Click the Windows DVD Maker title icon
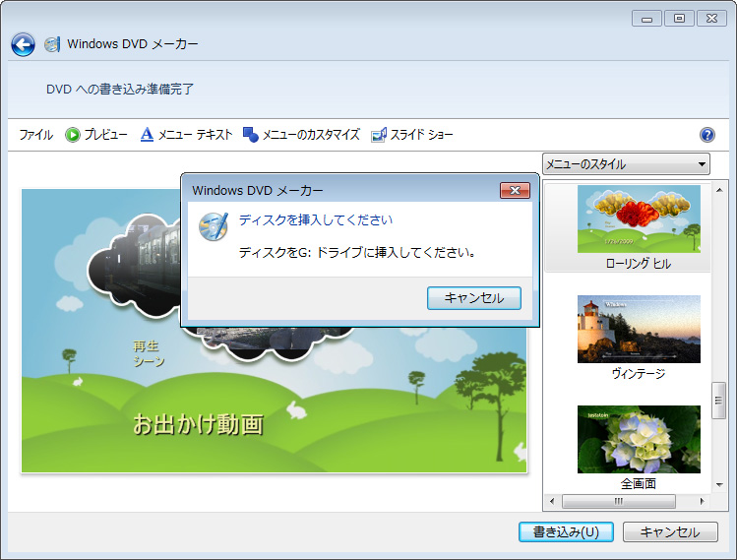The height and width of the screenshot is (560, 737). coord(52,44)
